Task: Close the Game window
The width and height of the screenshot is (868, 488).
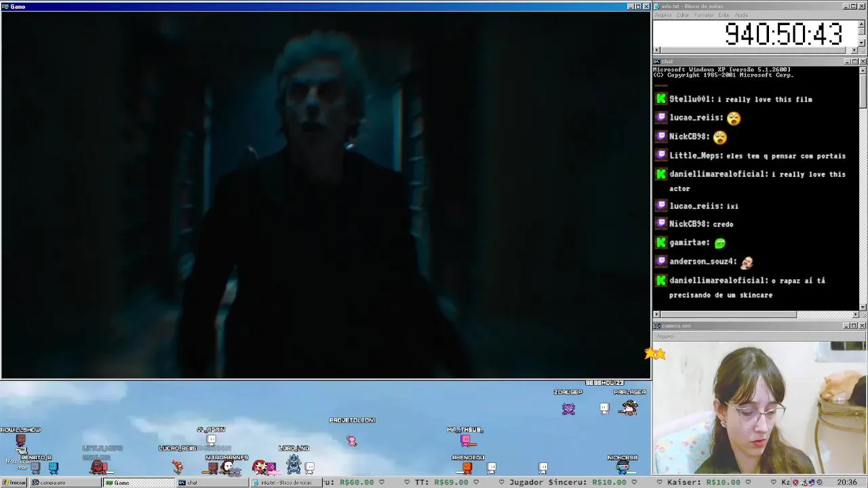Action: click(x=646, y=6)
